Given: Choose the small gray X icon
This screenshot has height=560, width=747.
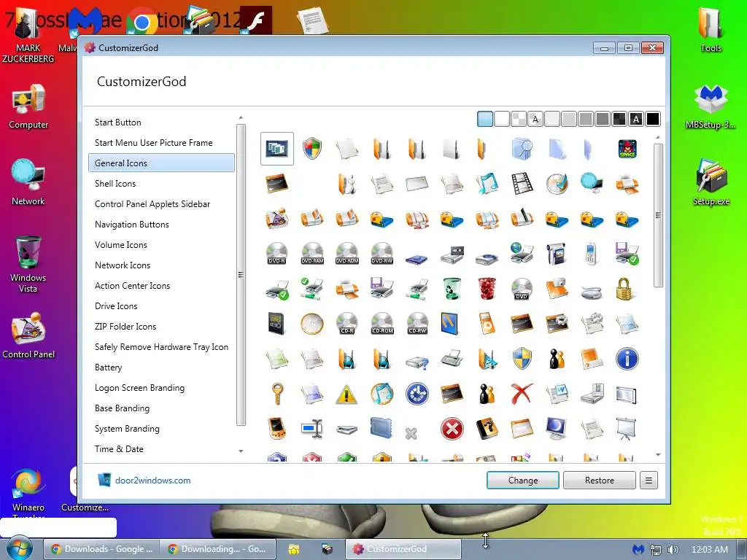Looking at the screenshot, I should (x=411, y=433).
